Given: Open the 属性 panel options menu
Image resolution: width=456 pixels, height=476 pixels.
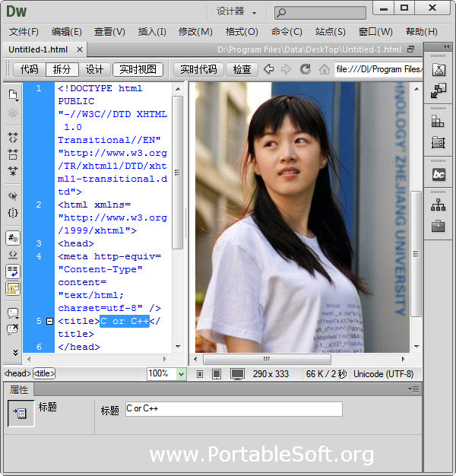Looking at the screenshot, I should (414, 389).
